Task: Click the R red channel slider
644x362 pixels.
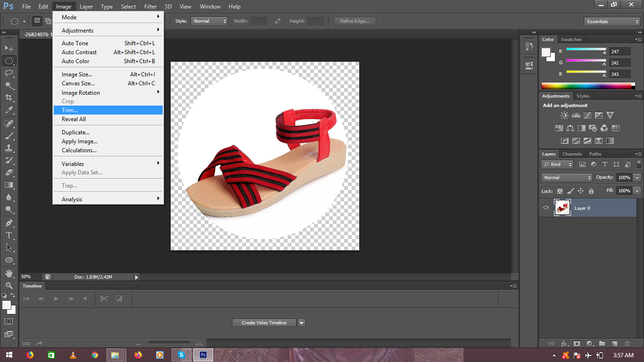Action: 586,49
